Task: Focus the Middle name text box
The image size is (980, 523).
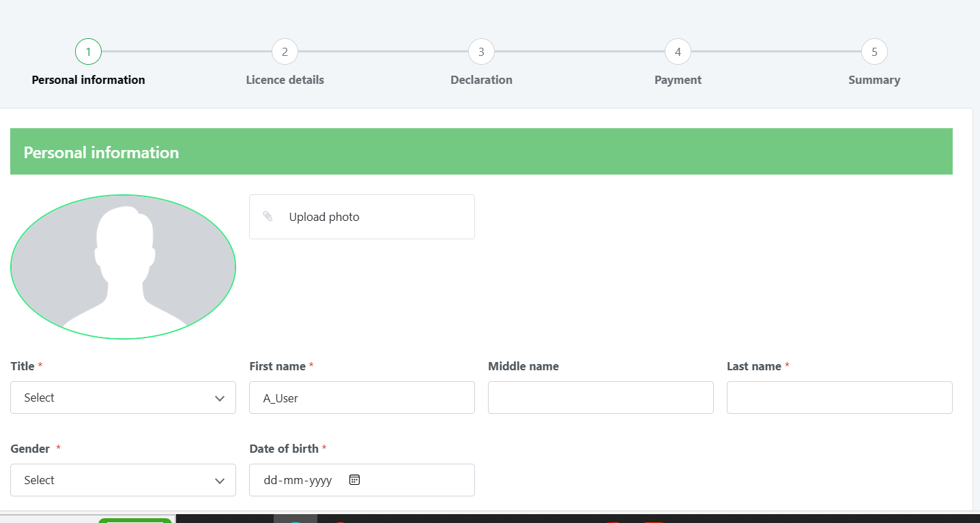Action: [601, 398]
